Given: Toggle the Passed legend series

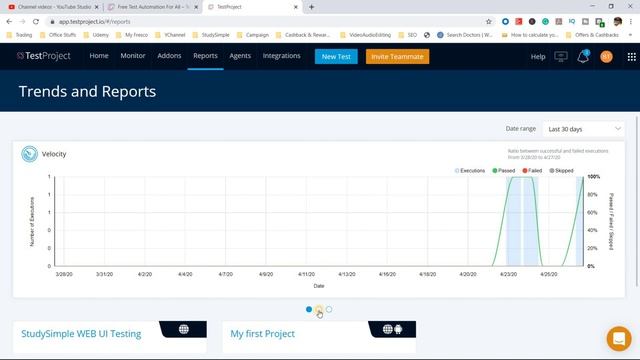Looking at the screenshot, I should pyautogui.click(x=504, y=171).
